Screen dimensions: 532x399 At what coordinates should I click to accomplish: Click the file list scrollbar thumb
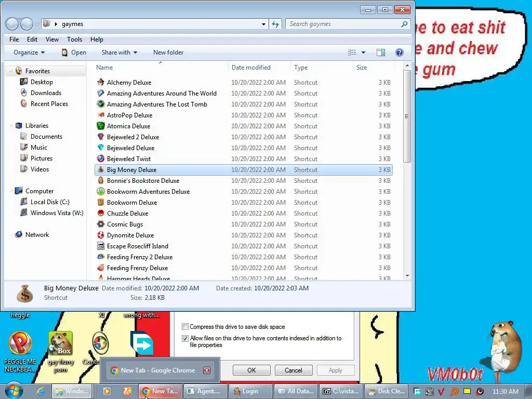(x=407, y=116)
